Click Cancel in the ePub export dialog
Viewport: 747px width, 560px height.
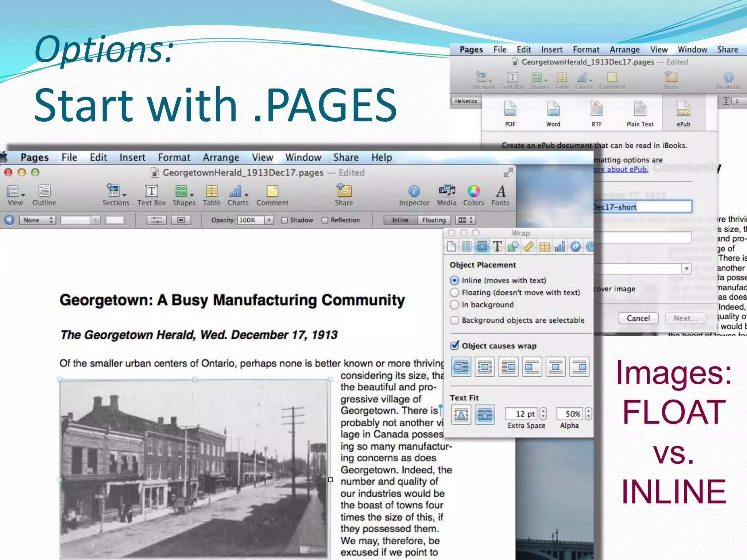pos(638,318)
